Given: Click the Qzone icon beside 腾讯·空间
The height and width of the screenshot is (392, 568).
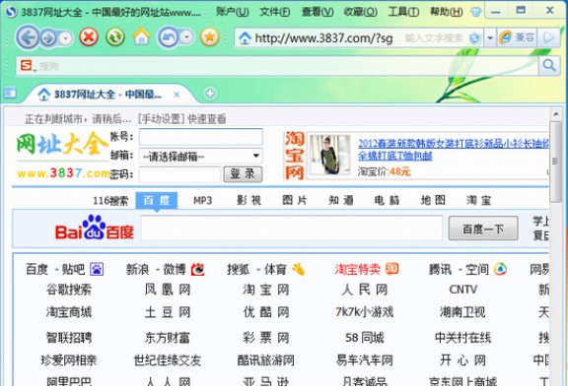Looking at the screenshot, I should [500, 269].
